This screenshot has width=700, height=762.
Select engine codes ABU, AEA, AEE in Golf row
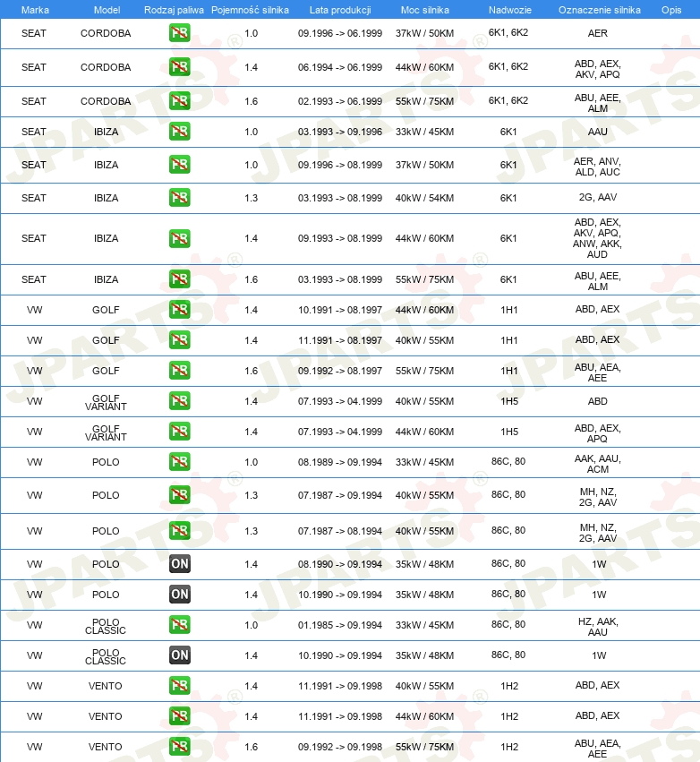pyautogui.click(x=597, y=372)
